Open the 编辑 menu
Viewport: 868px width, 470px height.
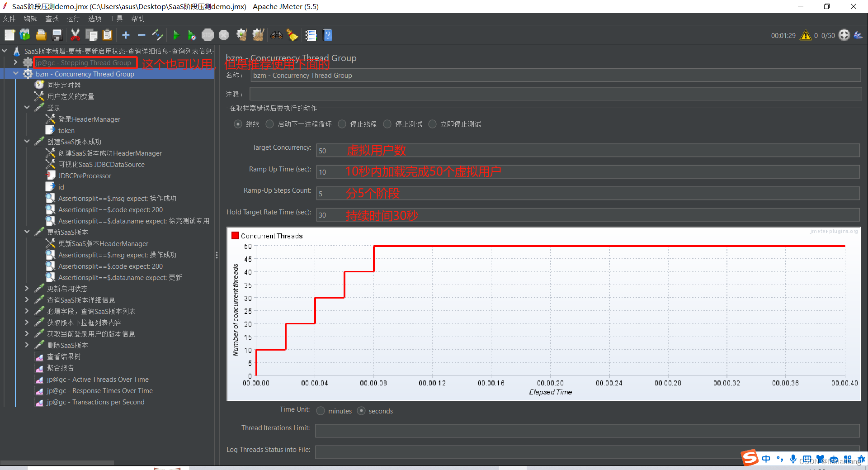pos(30,19)
